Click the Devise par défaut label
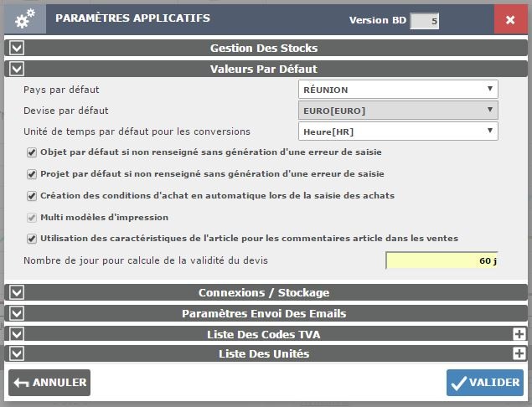This screenshot has width=532, height=407. (x=66, y=111)
